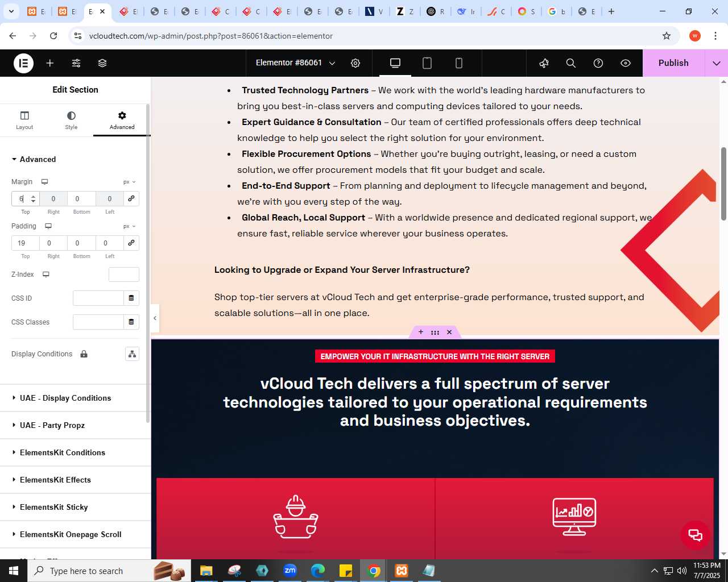728x582 pixels.
Task: Open XAMPP from the taskbar
Action: pos(402,571)
